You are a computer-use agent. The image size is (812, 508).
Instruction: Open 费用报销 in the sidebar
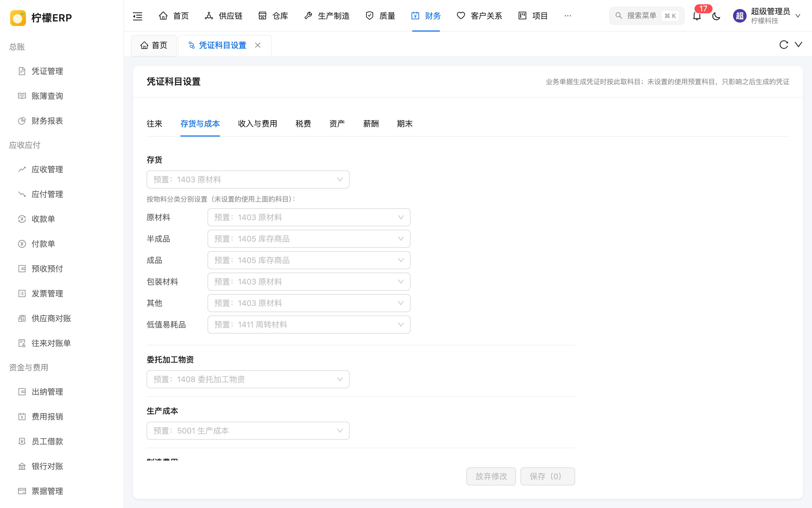[47, 417]
